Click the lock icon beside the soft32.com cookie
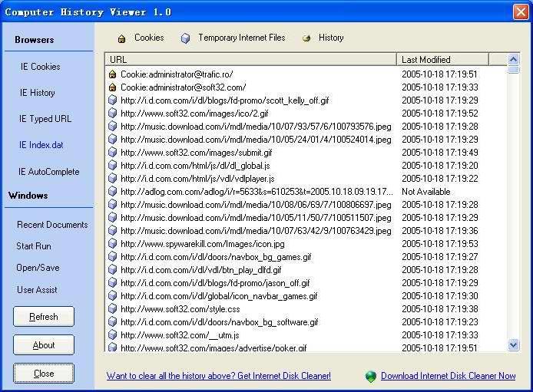The height and width of the screenshot is (392, 533). [113, 87]
